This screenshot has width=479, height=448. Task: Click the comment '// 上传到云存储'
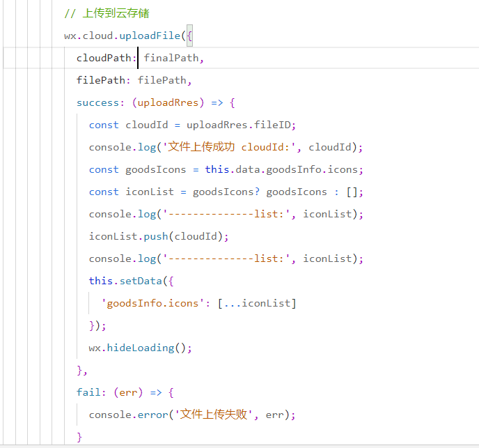[107, 13]
